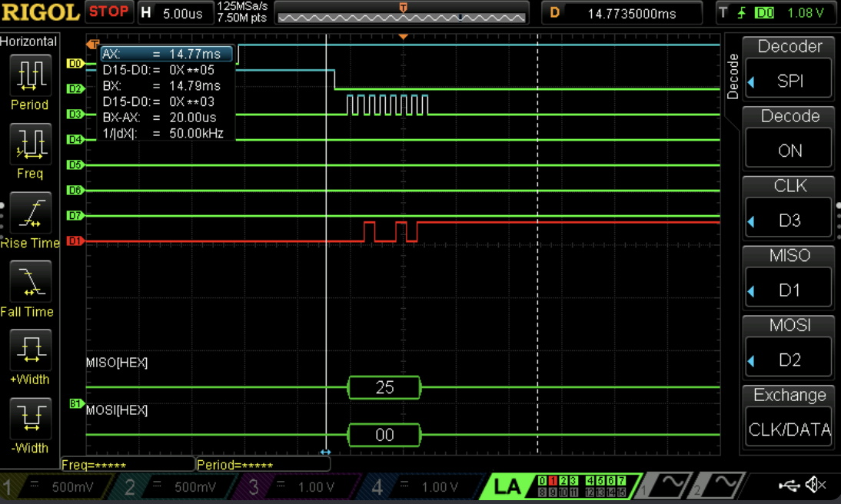Click the RIGOL logo
Image resolution: width=841 pixels, height=504 pixels.
click(41, 12)
